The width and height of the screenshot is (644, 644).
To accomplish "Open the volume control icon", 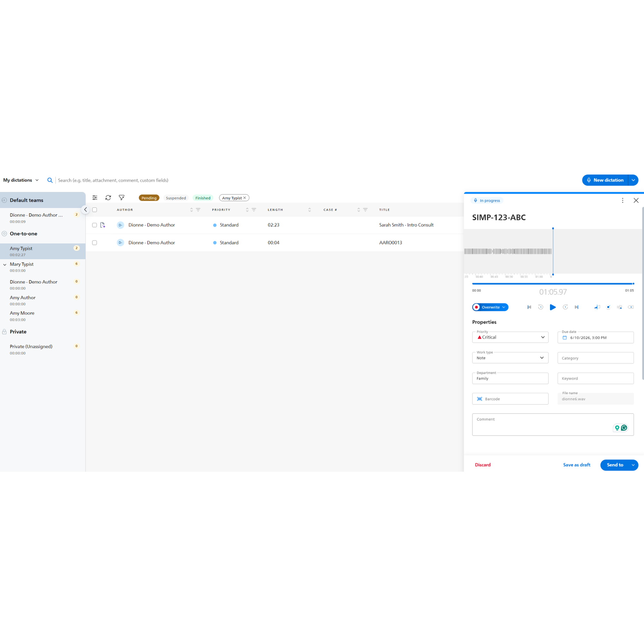I will [597, 307].
